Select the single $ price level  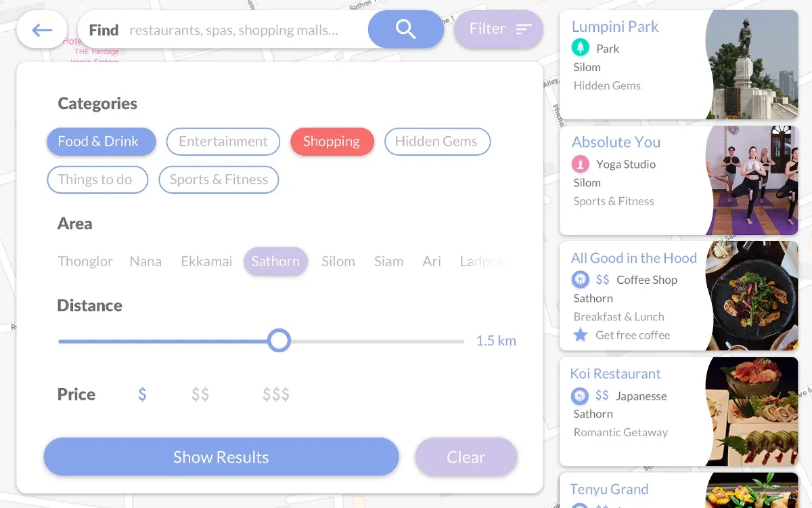coord(142,394)
